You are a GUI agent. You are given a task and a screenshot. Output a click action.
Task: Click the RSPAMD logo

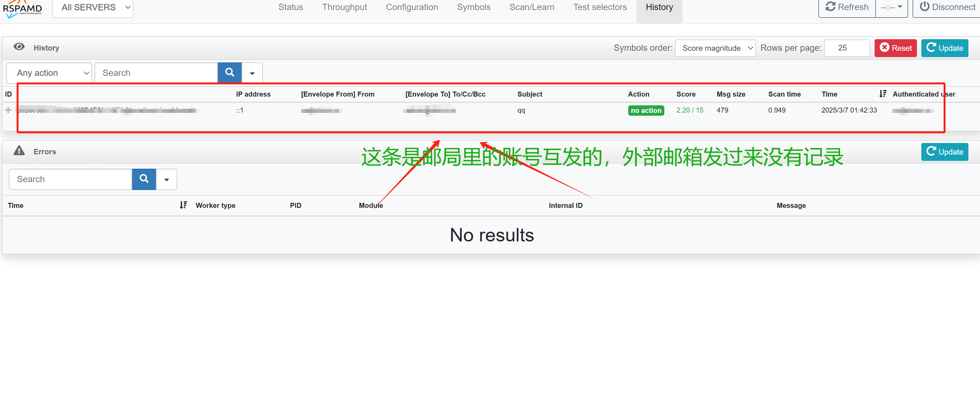(23, 9)
